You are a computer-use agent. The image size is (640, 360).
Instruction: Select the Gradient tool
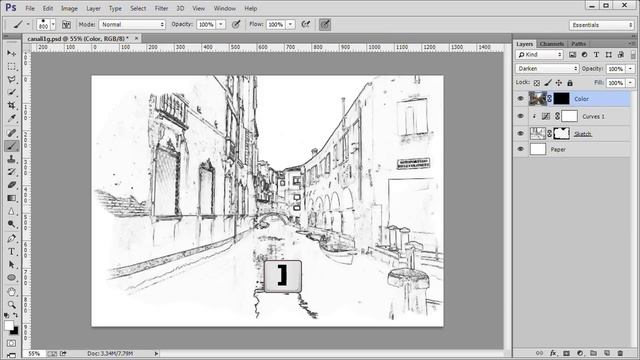[x=11, y=198]
